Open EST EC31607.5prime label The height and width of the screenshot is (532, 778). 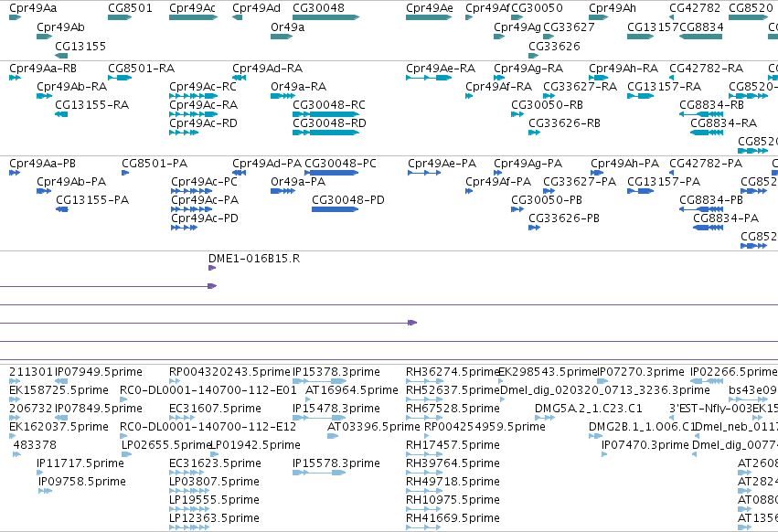pos(216,409)
